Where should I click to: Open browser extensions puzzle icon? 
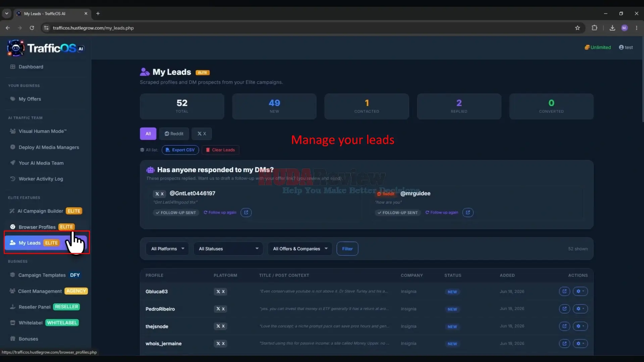[x=594, y=28]
